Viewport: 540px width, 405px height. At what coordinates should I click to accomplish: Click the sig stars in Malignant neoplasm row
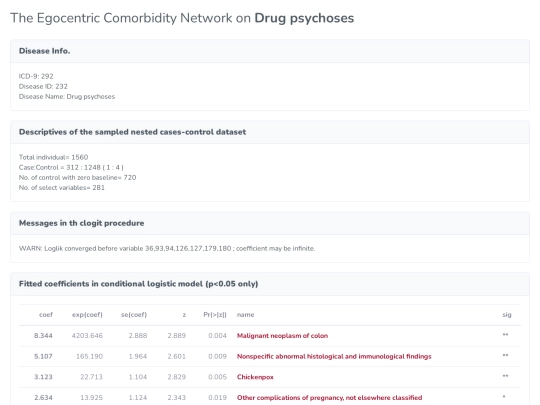tap(505, 335)
